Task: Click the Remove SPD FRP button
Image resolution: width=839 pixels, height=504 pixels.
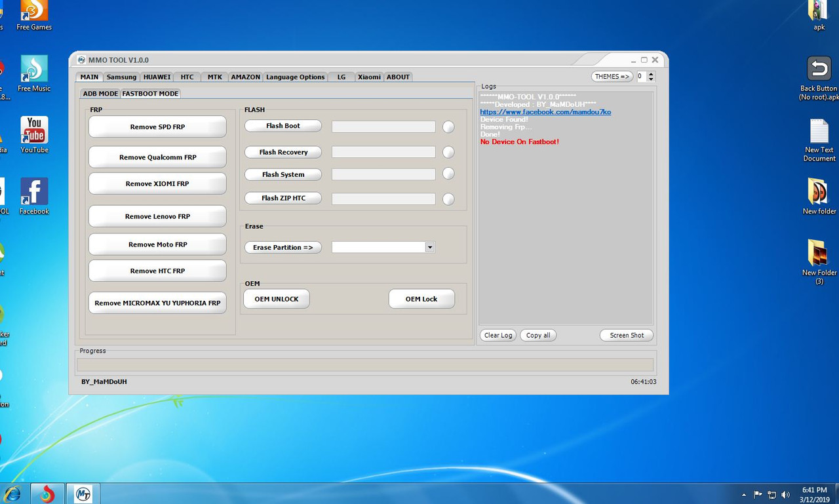Action: tap(157, 127)
